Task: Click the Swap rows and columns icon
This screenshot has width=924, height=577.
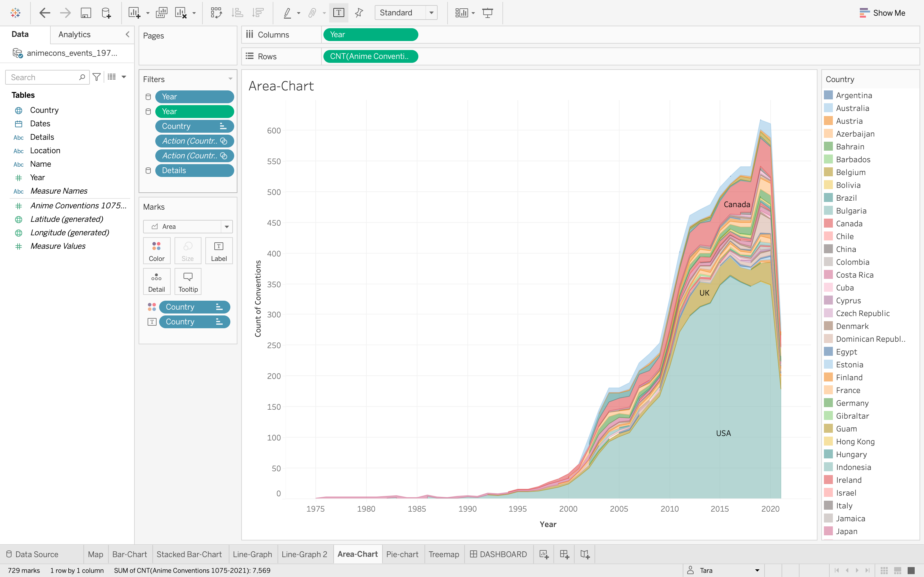Action: click(216, 13)
